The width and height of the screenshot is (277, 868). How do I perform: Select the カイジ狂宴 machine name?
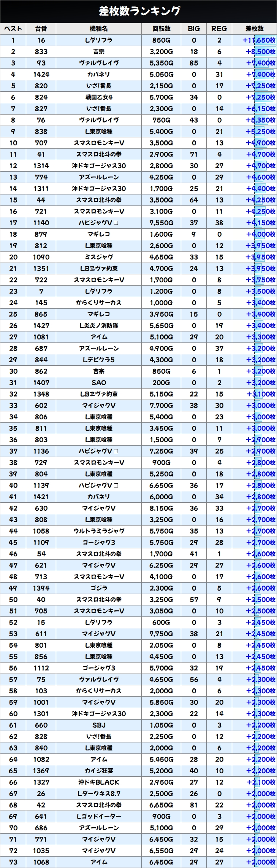[x=99, y=771]
